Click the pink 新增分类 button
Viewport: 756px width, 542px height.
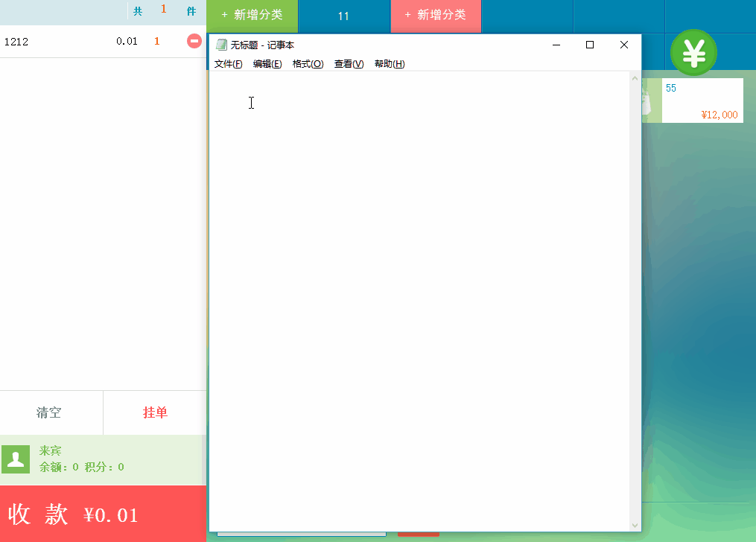pos(436,16)
